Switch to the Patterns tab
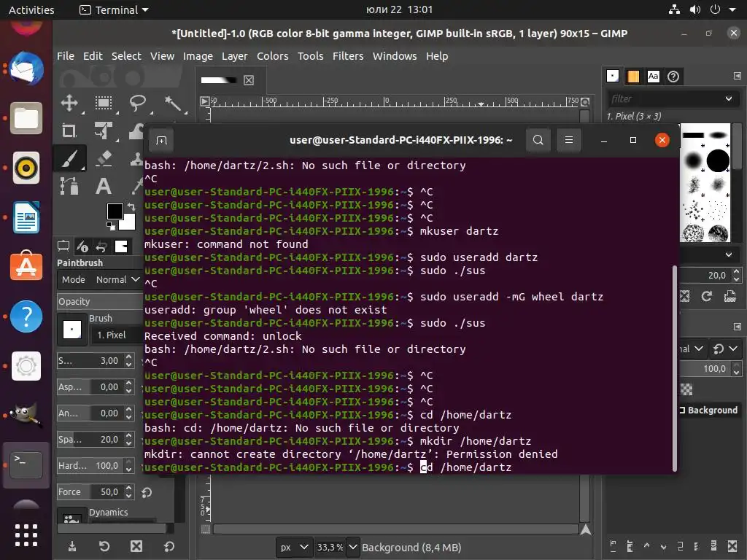The image size is (747, 560). 633,76
